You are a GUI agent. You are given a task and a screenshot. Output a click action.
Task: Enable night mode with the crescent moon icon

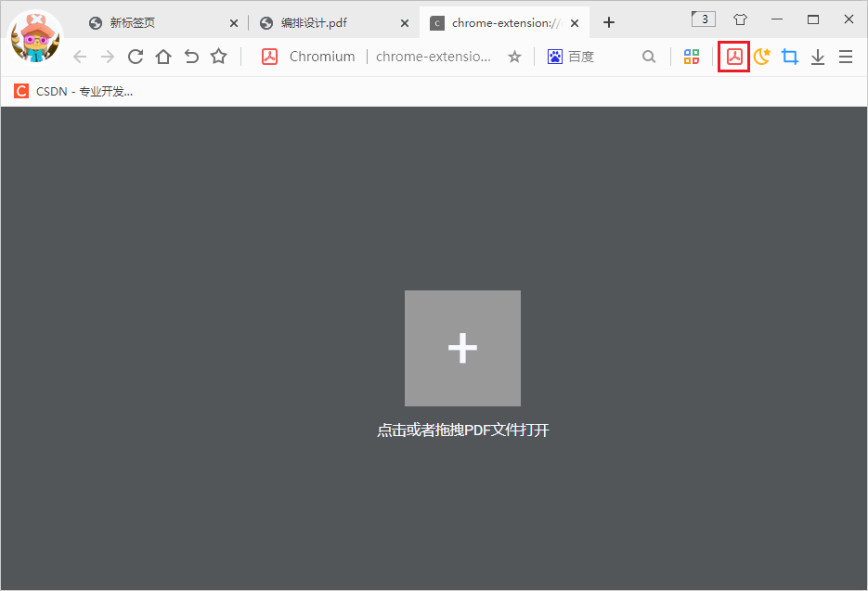coord(761,57)
